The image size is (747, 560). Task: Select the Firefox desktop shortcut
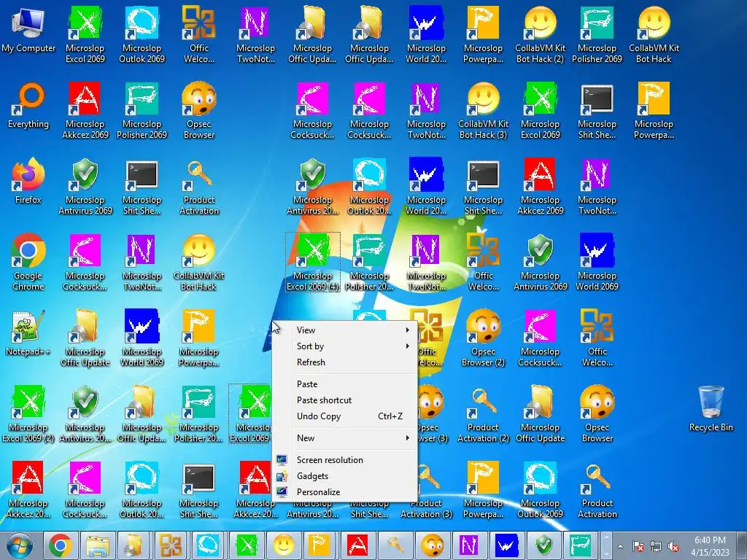click(28, 182)
